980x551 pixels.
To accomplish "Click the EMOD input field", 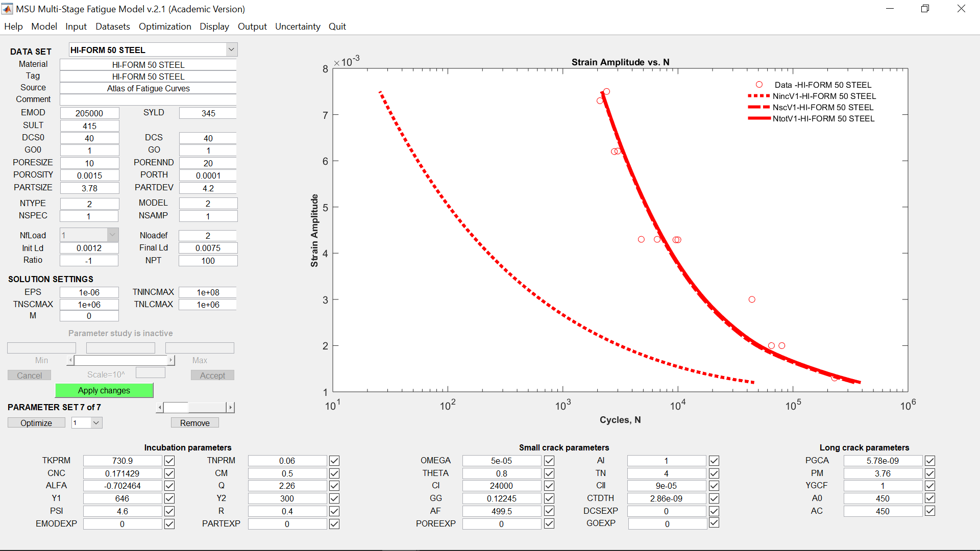I will pyautogui.click(x=89, y=113).
